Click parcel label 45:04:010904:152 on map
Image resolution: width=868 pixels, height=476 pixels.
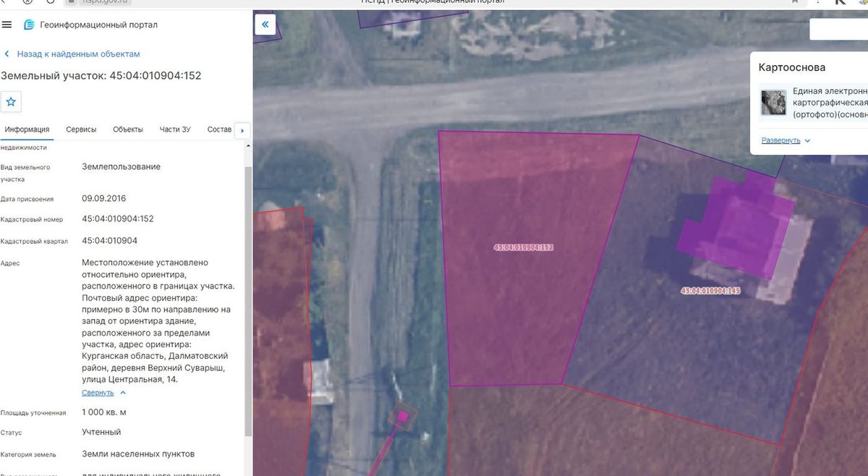click(x=524, y=247)
